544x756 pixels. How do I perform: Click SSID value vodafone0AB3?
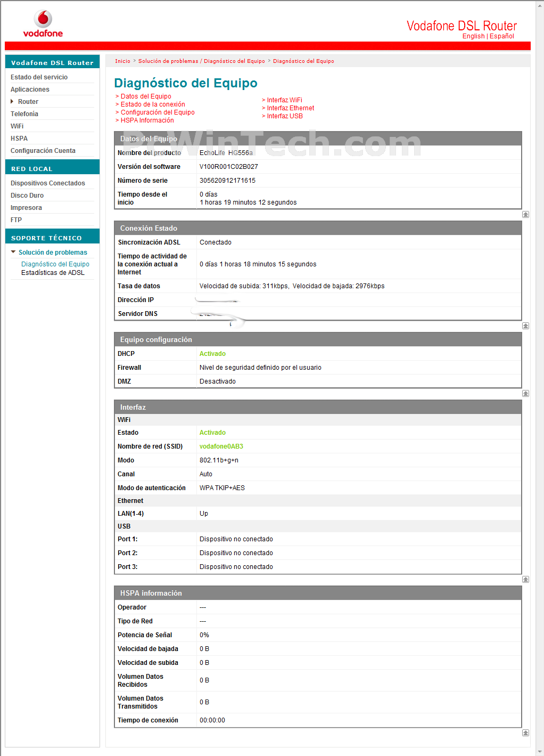221,446
